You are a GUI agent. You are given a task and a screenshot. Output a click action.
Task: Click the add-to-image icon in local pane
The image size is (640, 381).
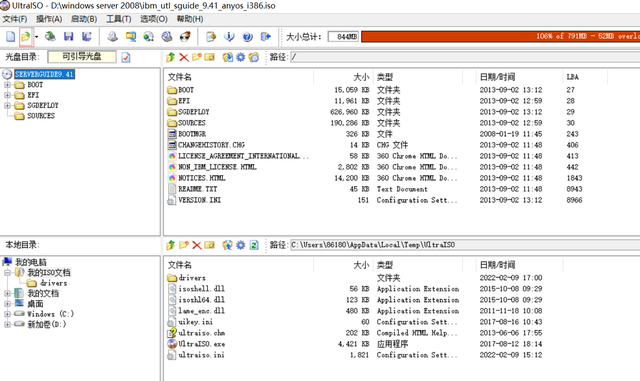(x=227, y=245)
